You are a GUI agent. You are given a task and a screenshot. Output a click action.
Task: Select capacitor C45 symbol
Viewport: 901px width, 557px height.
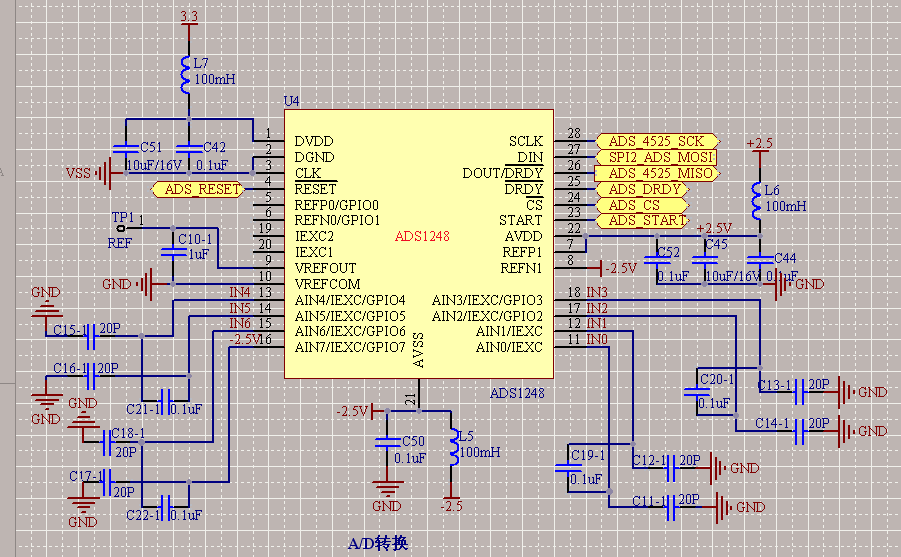[704, 260]
